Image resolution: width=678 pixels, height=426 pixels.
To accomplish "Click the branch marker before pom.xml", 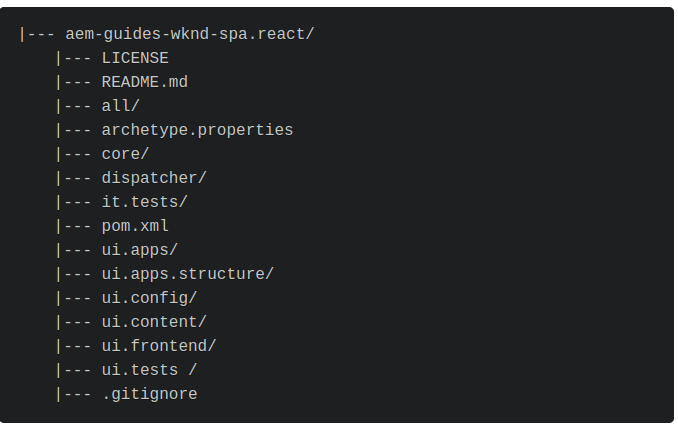I will [73, 226].
